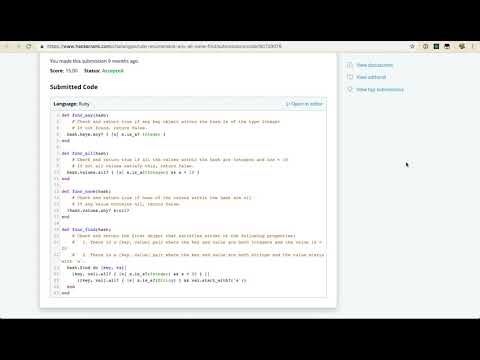This screenshot has width=480, height=360.
Task: Open the black square browser extension icon
Action: click(x=436, y=46)
